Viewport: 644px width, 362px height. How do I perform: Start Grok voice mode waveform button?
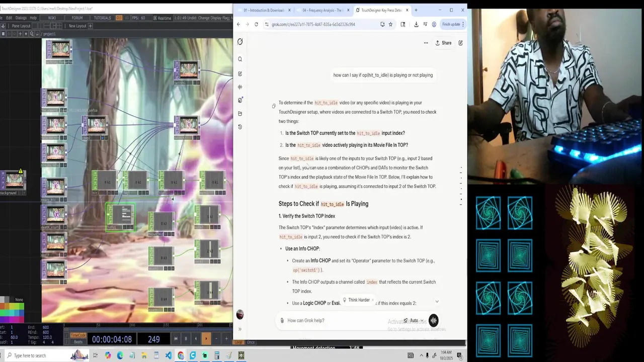coord(433,320)
